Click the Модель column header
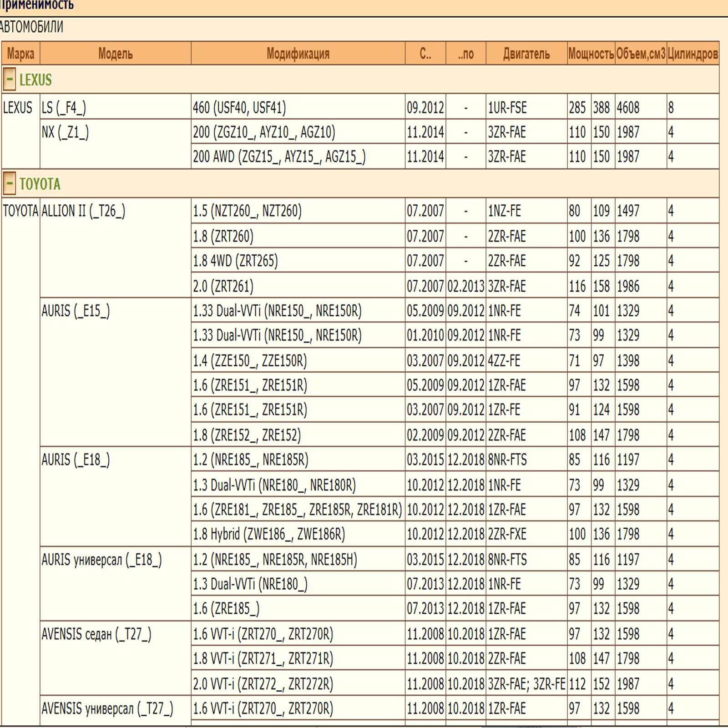 click(116, 54)
